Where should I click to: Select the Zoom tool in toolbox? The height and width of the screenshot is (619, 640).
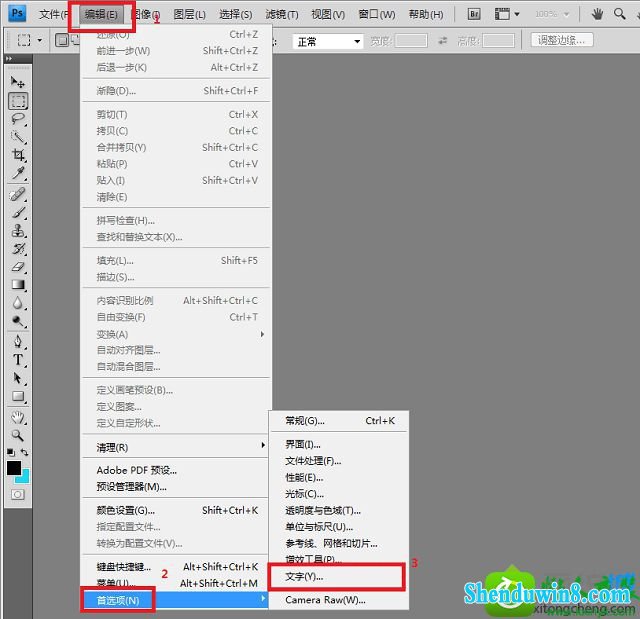[18, 435]
